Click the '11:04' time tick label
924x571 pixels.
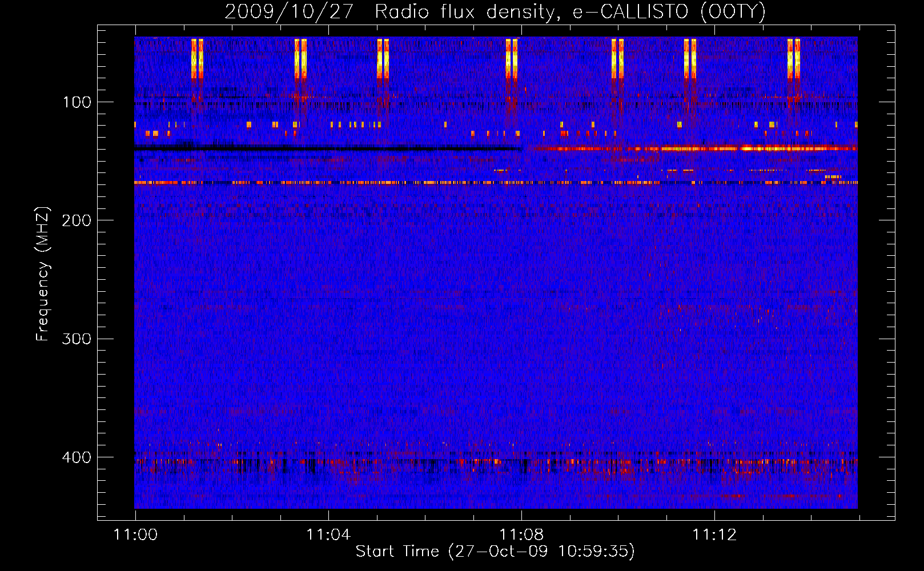pos(328,535)
